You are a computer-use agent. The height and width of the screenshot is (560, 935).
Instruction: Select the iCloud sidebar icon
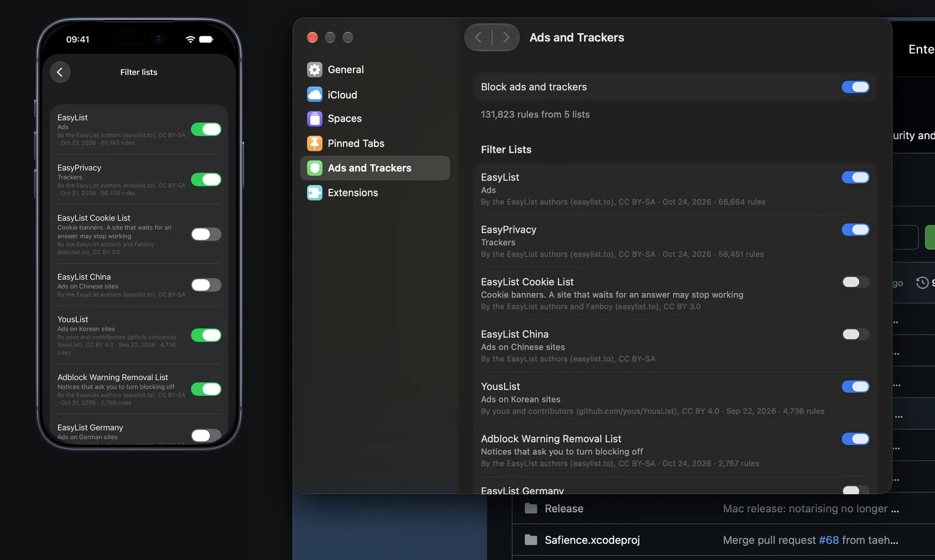[314, 95]
